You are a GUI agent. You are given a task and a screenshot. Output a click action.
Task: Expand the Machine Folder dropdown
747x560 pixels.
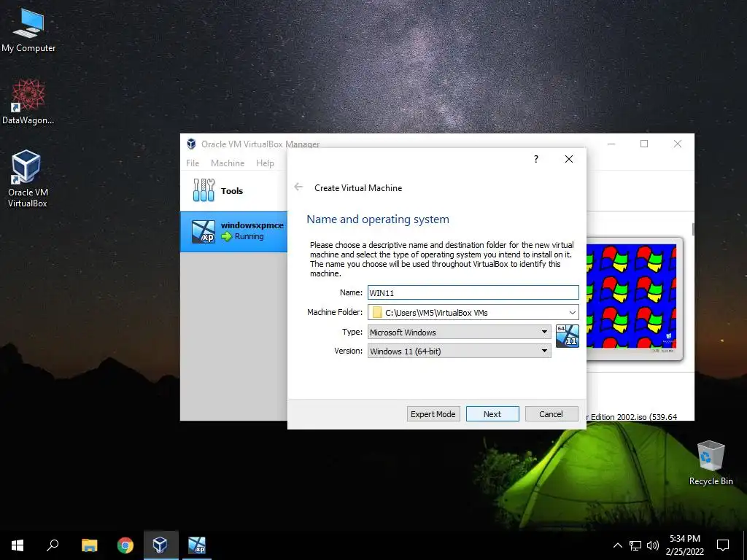click(572, 313)
